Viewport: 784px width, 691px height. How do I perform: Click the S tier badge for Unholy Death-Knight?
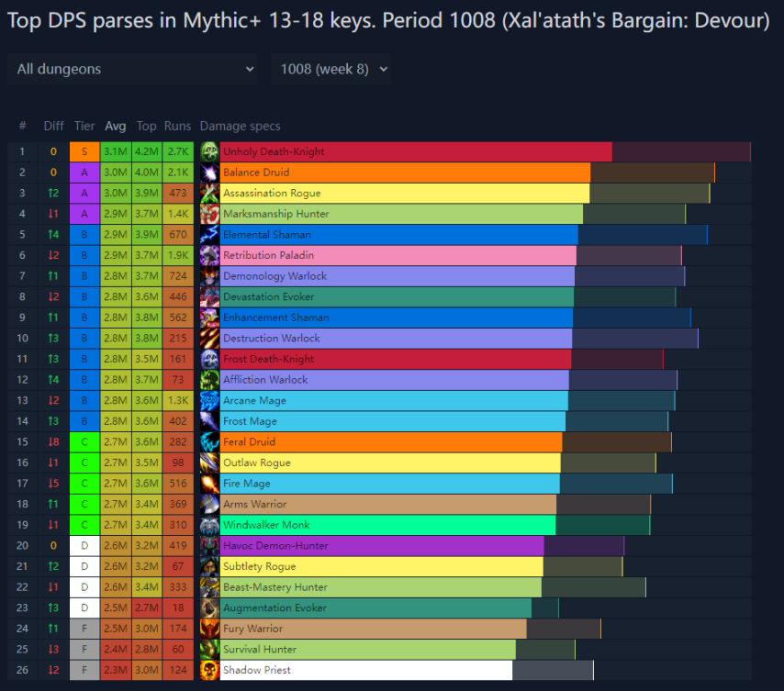pos(84,151)
